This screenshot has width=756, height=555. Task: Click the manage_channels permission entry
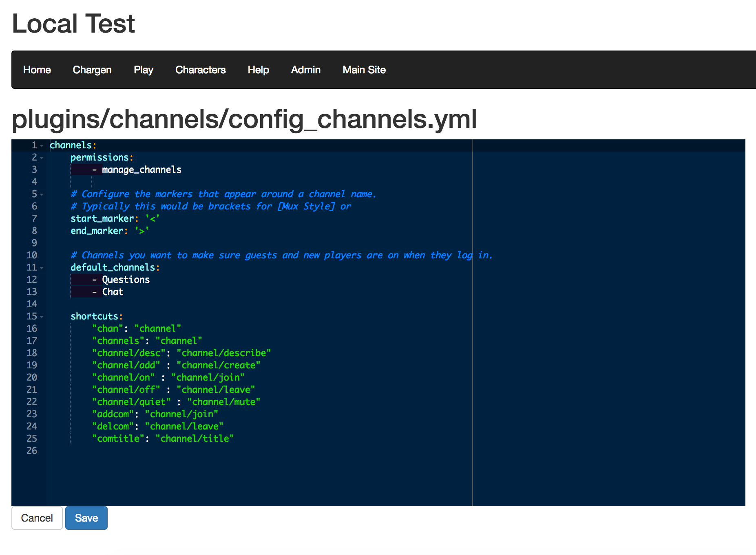[141, 170]
